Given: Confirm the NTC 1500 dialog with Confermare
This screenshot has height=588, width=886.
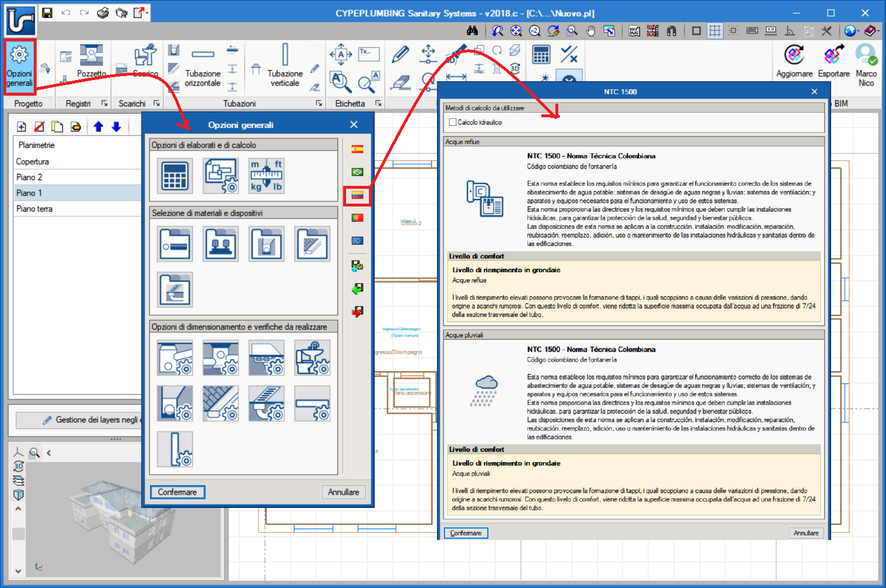Looking at the screenshot, I should point(466,533).
